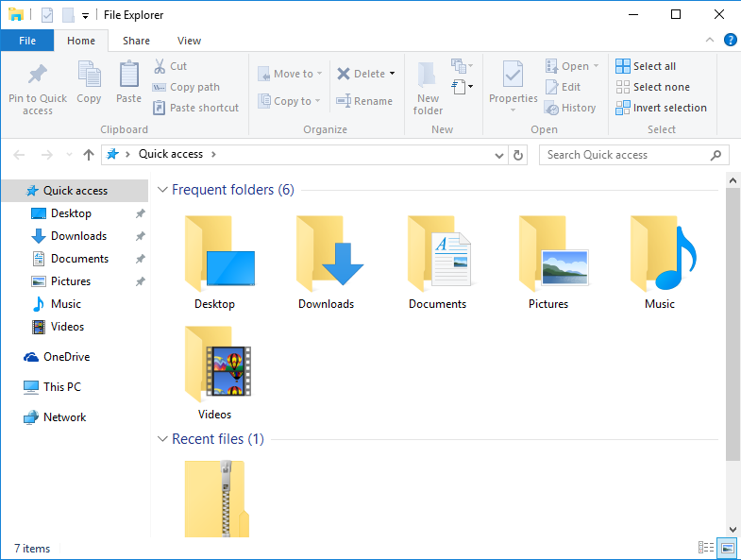Screen dimensions: 741x560
Task: Open the New item dropdown
Action: (x=463, y=65)
